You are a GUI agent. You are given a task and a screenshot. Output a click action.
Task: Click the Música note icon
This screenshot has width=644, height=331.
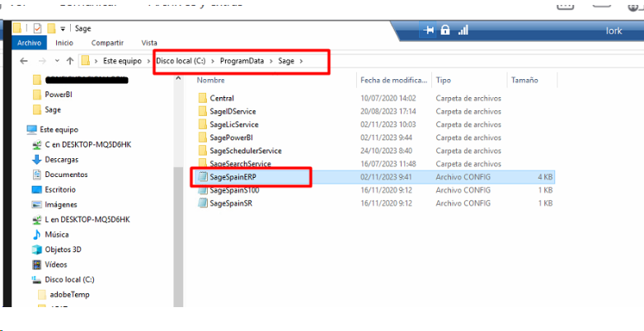click(37, 235)
